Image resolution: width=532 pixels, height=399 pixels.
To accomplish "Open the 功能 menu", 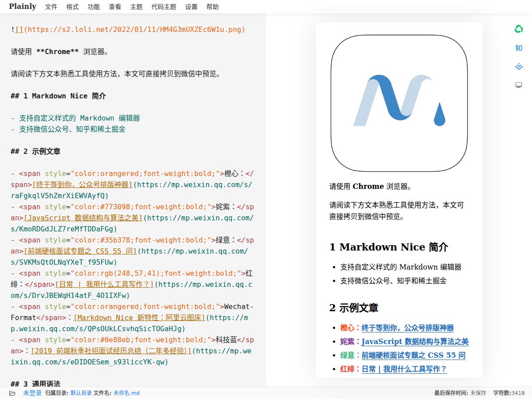I will [94, 7].
